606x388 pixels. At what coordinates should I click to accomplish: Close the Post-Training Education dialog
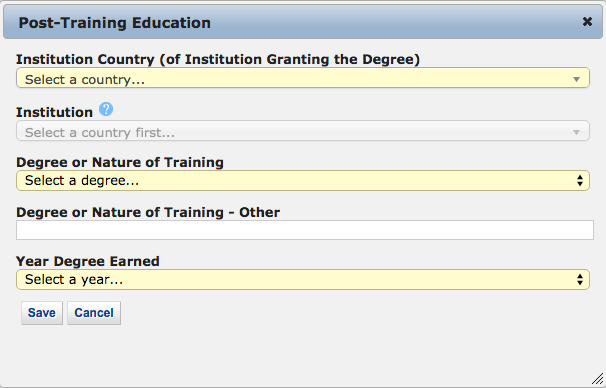click(x=587, y=22)
